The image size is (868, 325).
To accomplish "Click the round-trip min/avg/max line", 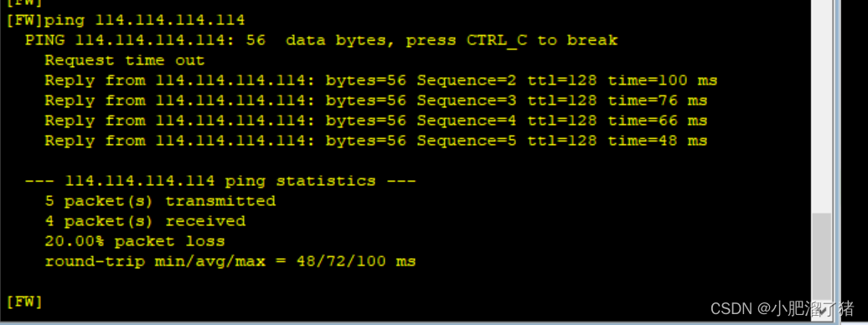I will (230, 261).
